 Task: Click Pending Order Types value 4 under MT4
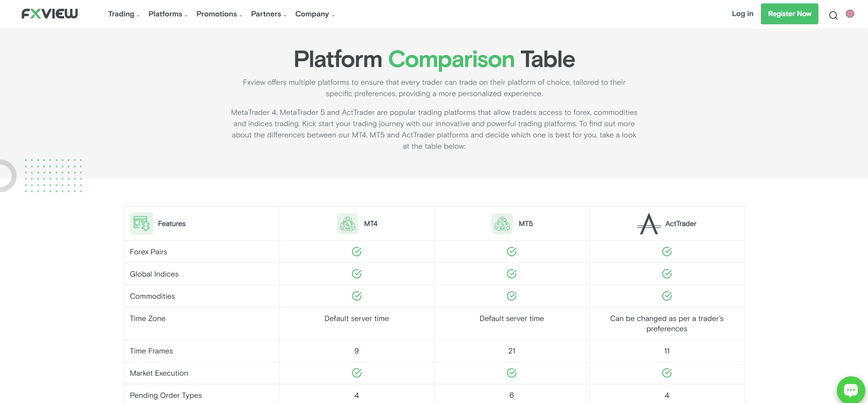click(x=356, y=395)
